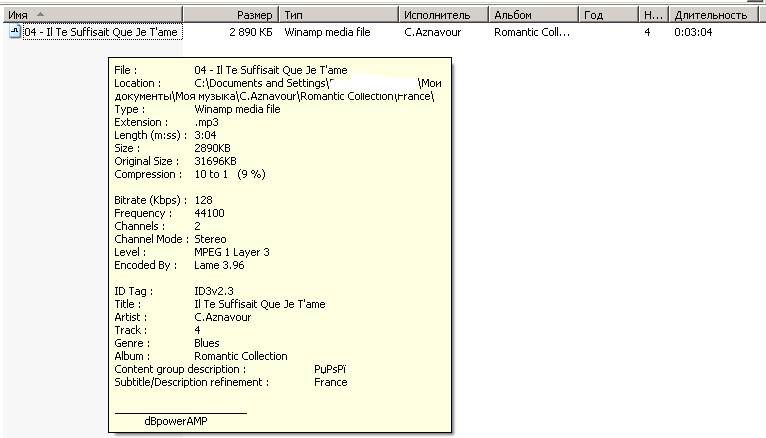766x438 pixels.
Task: Click the Genre value Blues
Action: 207,343
